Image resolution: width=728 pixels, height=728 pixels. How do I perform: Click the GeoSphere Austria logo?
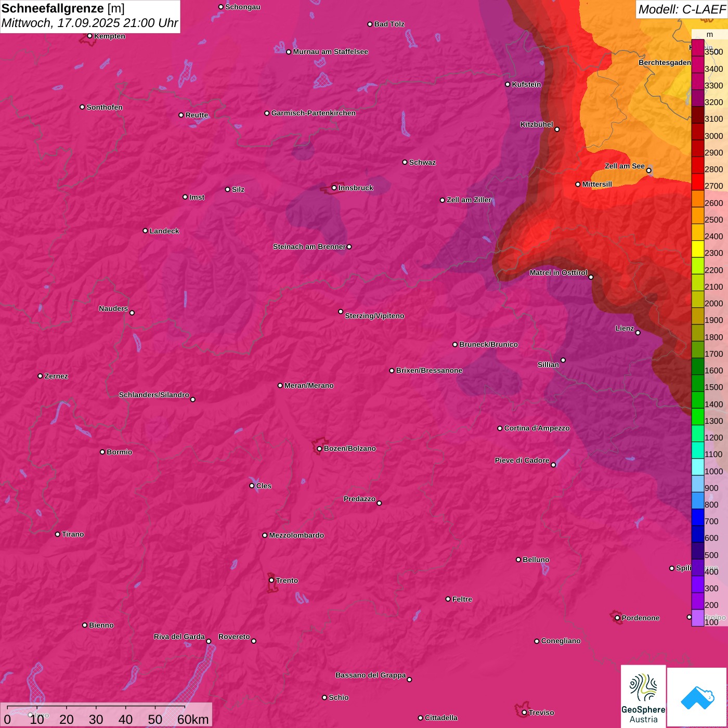(x=643, y=696)
